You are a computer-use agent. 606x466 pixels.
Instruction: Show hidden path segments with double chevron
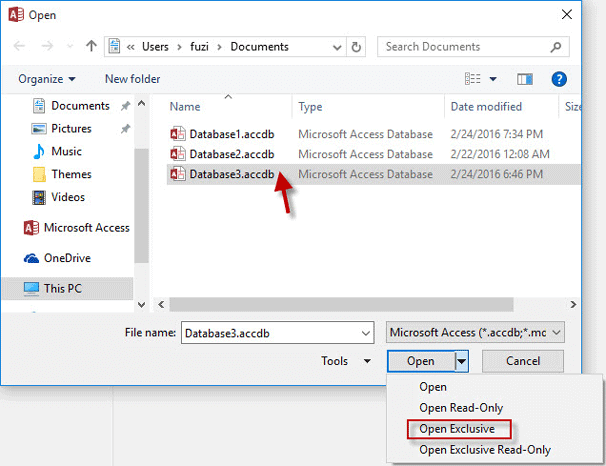pos(131,47)
